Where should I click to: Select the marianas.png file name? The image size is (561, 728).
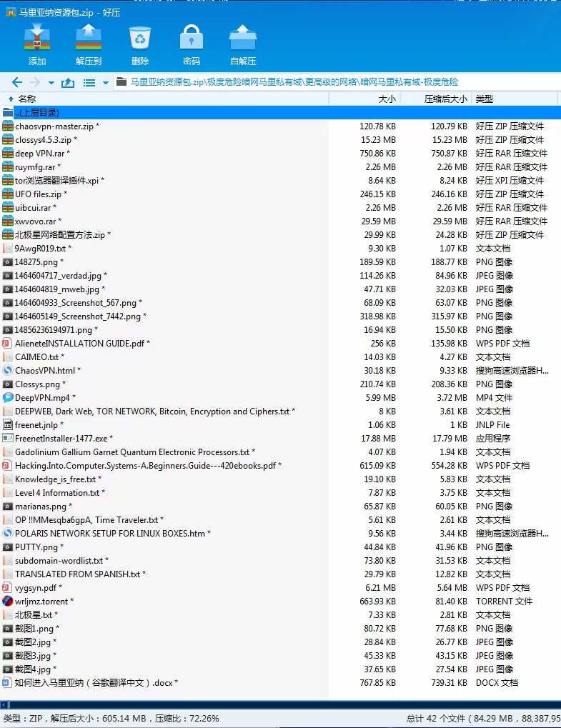41,506
